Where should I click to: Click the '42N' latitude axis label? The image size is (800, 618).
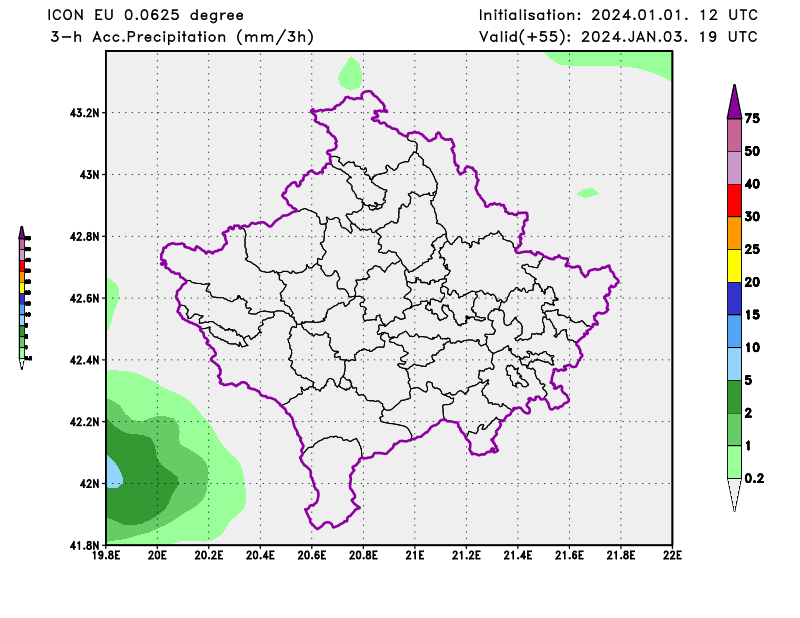[89, 483]
